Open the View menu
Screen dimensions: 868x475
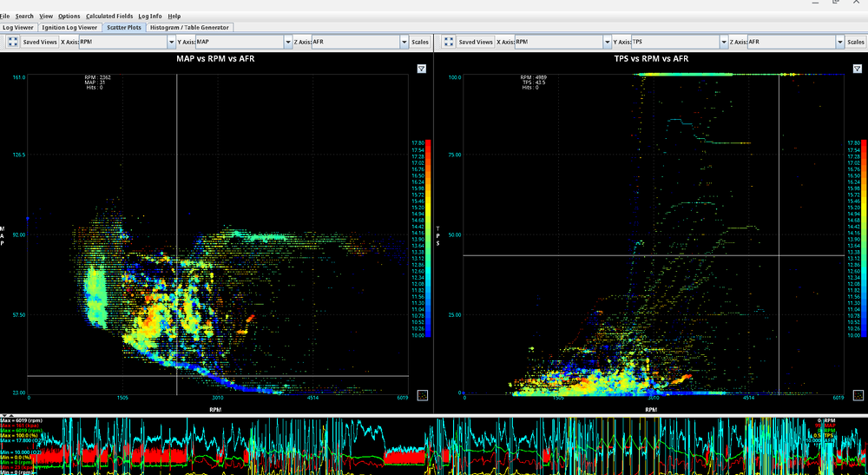46,16
